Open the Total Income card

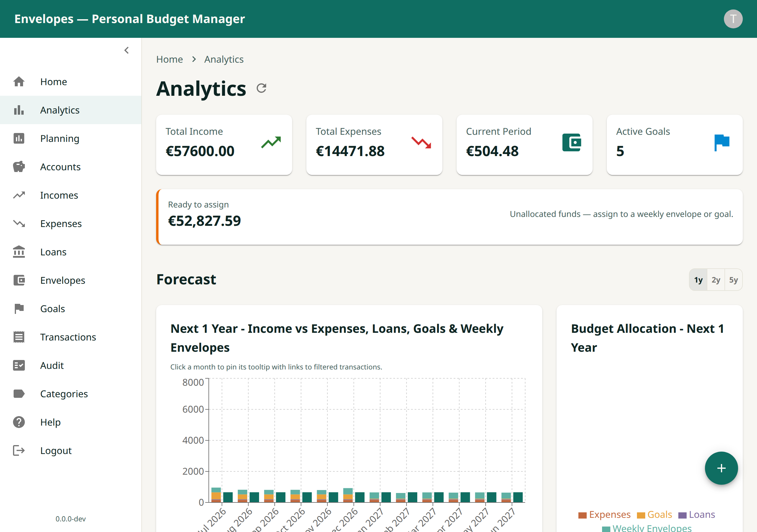(224, 145)
